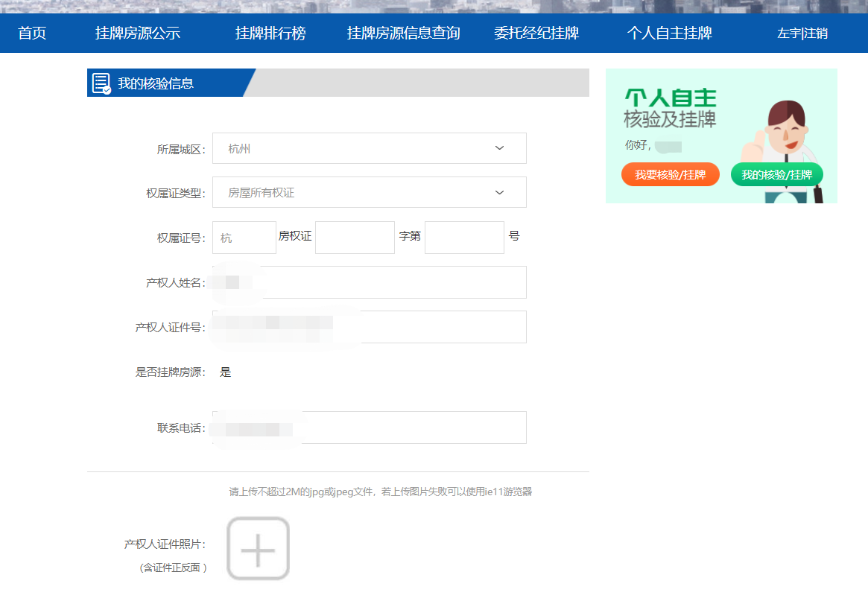The height and width of the screenshot is (601, 868).
Task: Expand the 权属证类型 dropdown showing 房屋所有权证
Action: pos(370,193)
